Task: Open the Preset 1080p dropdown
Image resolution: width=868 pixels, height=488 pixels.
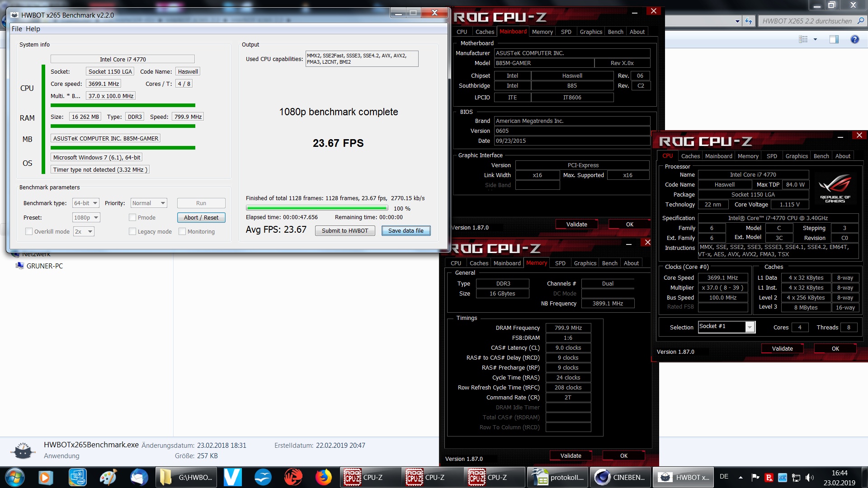Action: (86, 217)
